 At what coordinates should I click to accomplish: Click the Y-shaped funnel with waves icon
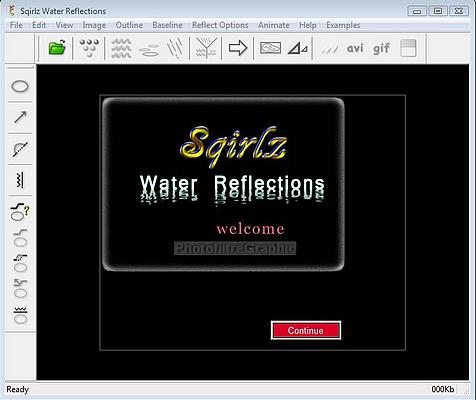pyautogui.click(x=206, y=48)
